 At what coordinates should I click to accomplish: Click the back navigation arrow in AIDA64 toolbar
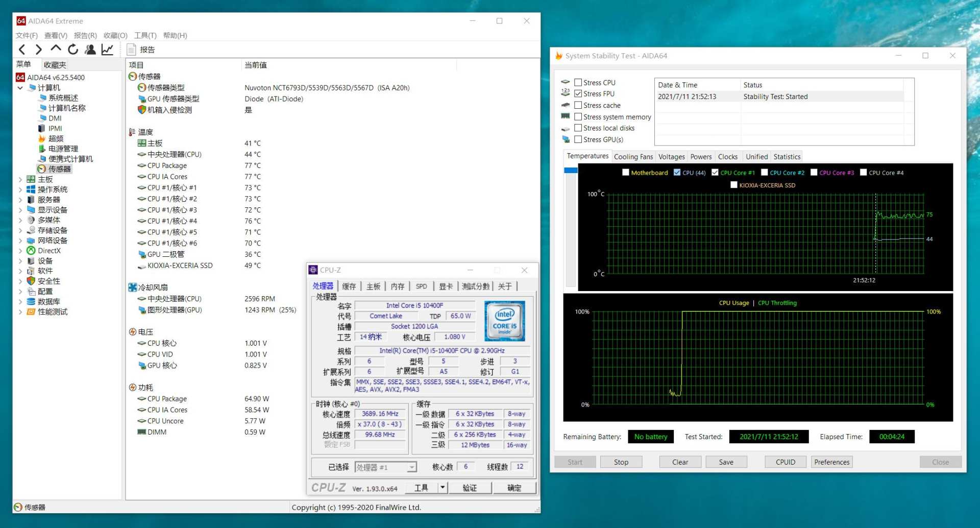click(22, 50)
